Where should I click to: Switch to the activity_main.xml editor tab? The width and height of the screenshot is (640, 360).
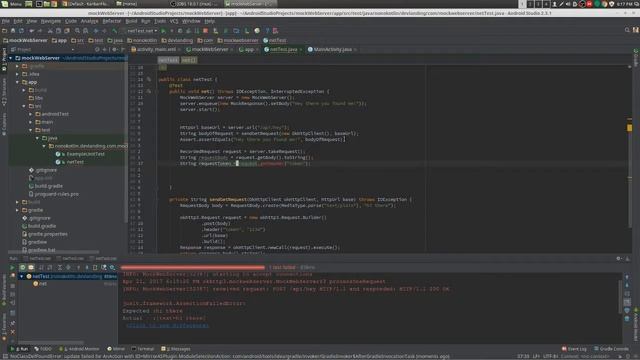(x=156, y=49)
